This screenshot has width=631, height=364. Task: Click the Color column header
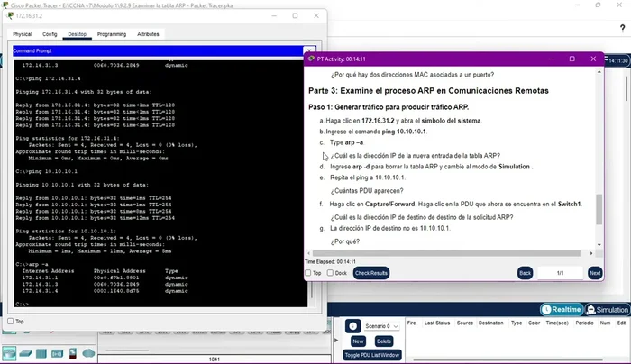(534, 323)
